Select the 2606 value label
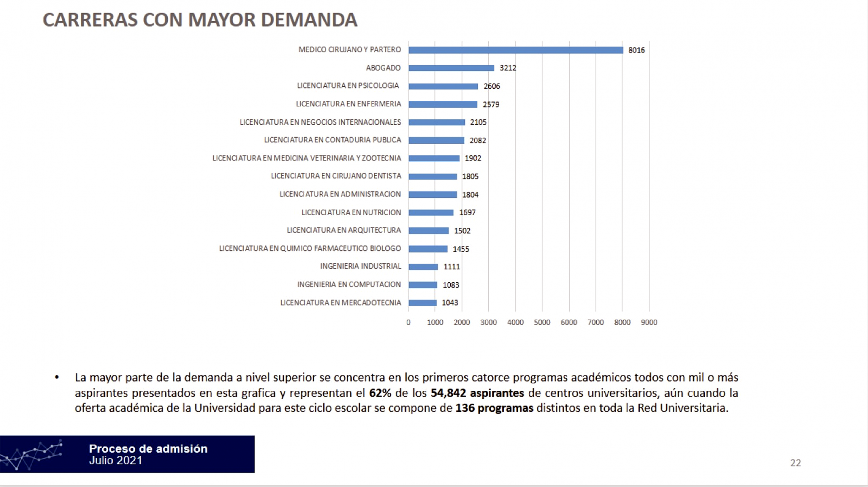This screenshot has width=868, height=487. pyautogui.click(x=492, y=86)
